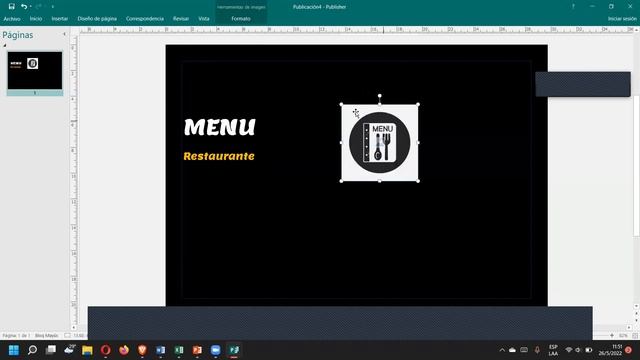640x360 pixels.
Task: Collapse the Páginas navigation panel
Action: pos(64,34)
